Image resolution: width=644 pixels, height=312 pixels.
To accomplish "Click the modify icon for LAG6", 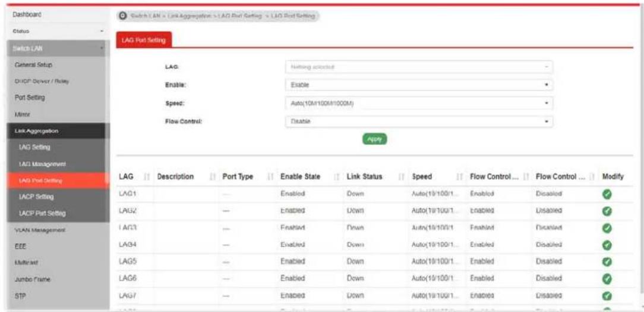I will 607,278.
